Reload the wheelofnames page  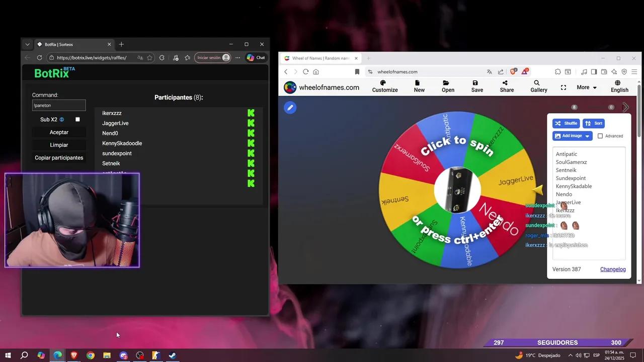(305, 72)
